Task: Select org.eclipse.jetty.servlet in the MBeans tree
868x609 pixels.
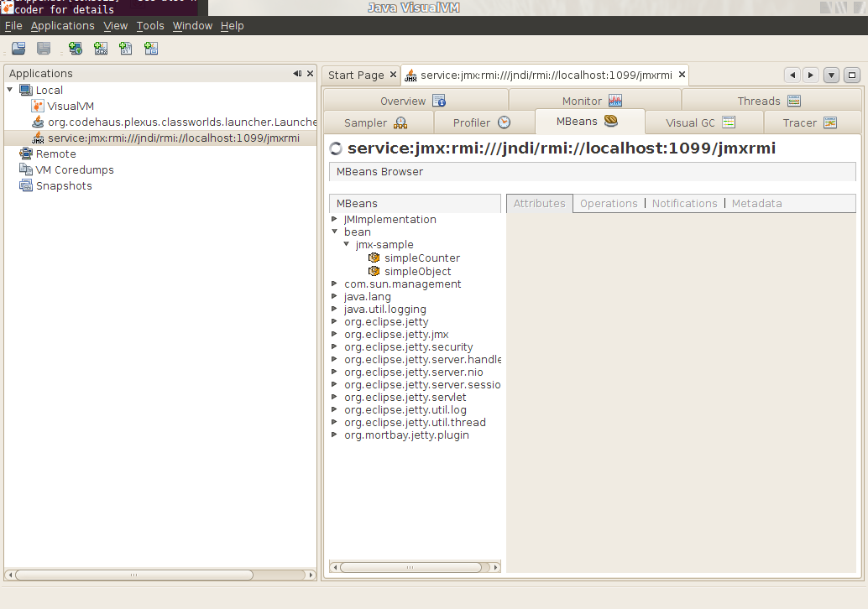Action: [x=405, y=397]
